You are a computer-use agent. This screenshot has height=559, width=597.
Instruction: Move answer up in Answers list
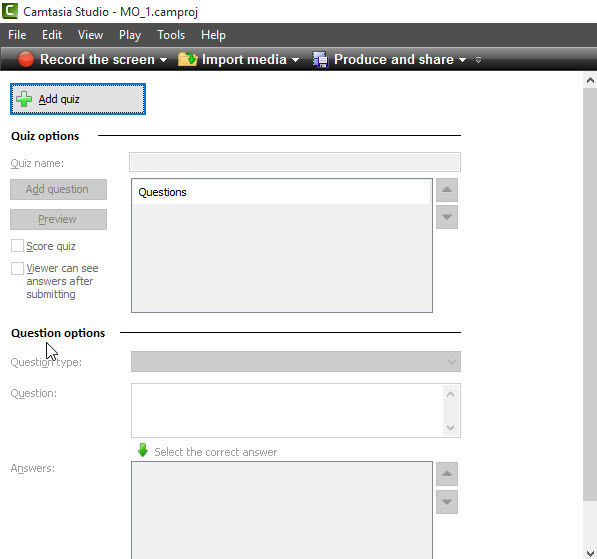point(447,474)
